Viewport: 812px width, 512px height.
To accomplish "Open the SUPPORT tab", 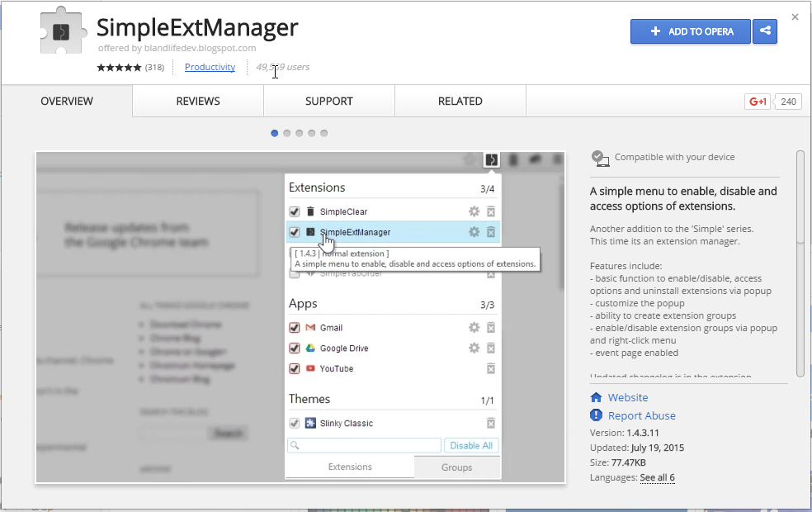I will pos(328,101).
